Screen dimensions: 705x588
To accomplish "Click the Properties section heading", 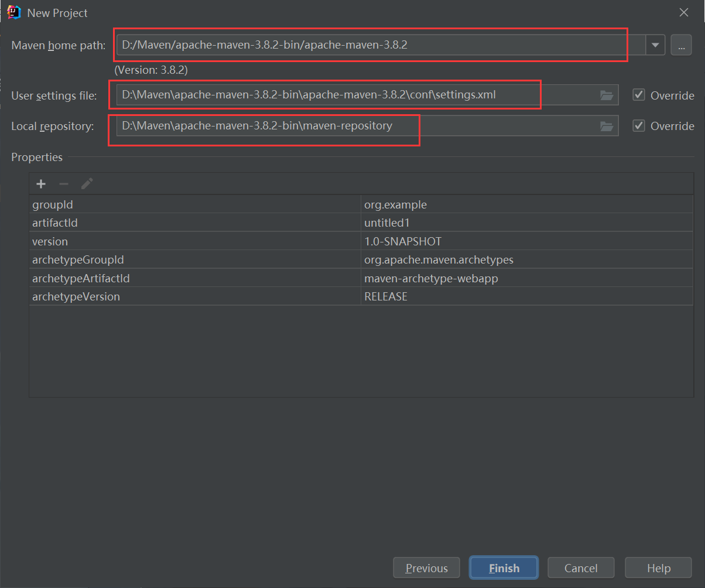I will pyautogui.click(x=37, y=157).
